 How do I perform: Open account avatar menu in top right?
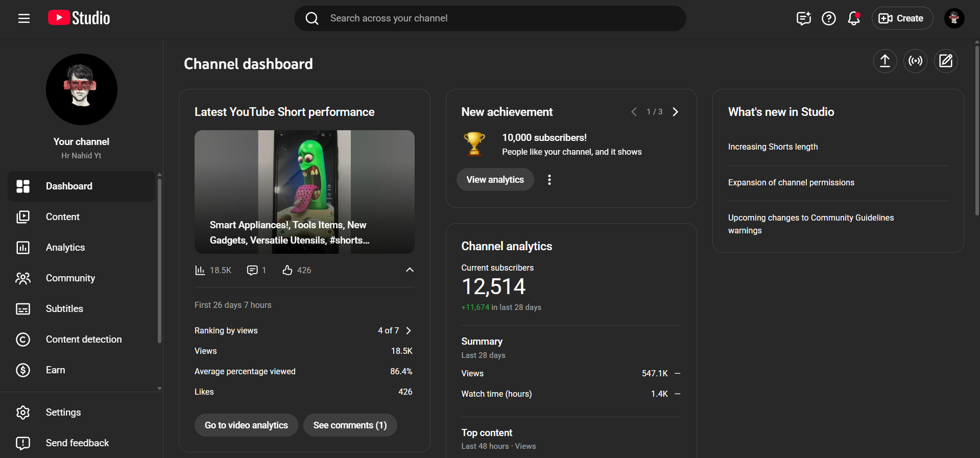954,18
